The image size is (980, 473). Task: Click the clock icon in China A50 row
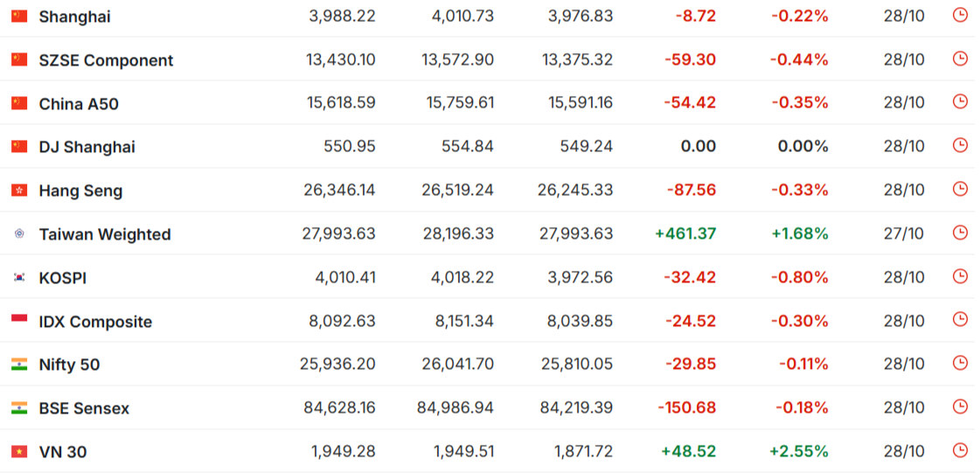pos(960,101)
